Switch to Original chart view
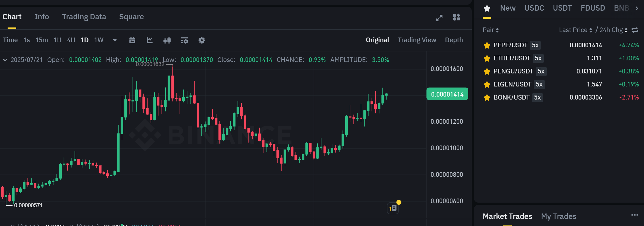The height and width of the screenshot is (226, 644). coord(377,40)
